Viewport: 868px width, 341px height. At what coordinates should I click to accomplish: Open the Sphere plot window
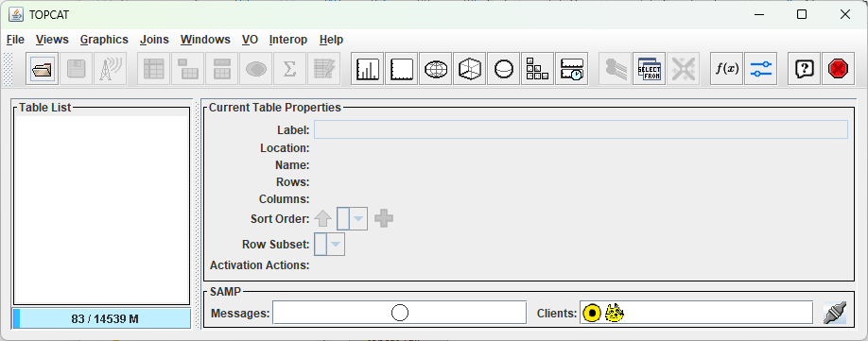[x=503, y=69]
